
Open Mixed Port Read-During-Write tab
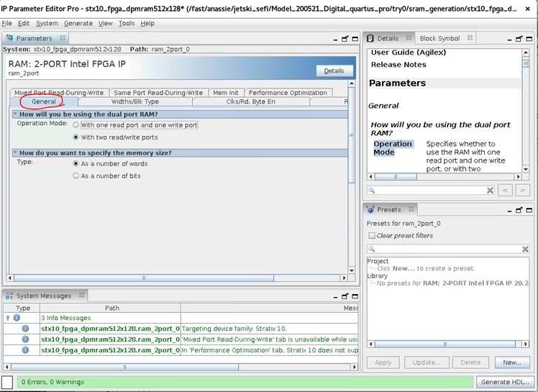pos(59,93)
